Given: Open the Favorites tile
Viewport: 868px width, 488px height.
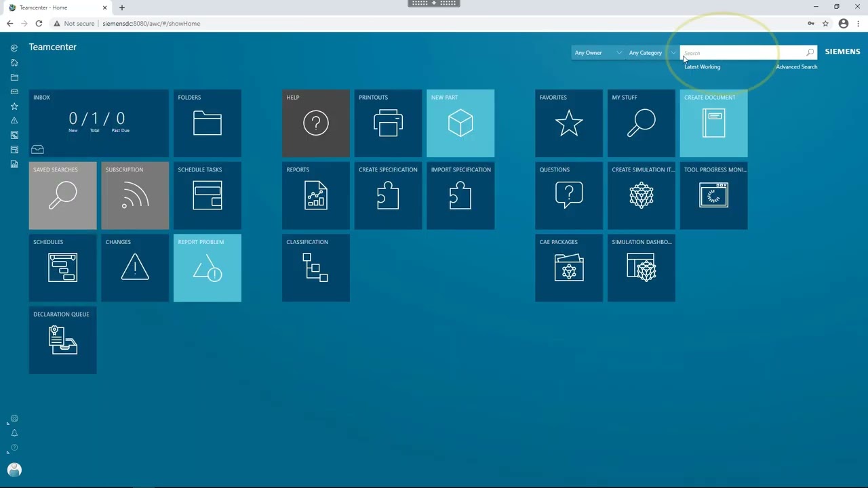Looking at the screenshot, I should coord(569,123).
